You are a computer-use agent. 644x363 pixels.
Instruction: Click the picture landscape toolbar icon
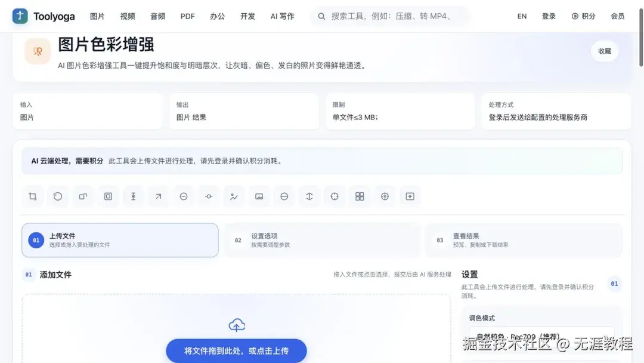click(x=259, y=196)
